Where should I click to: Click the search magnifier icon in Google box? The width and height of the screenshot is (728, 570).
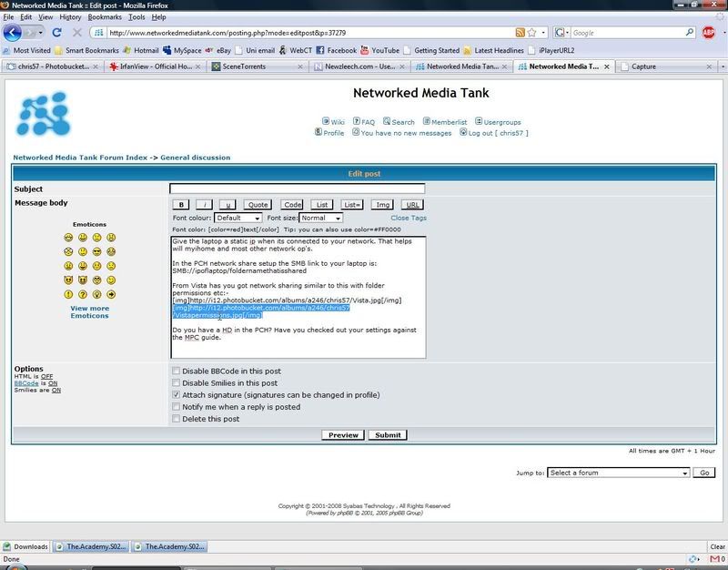pyautogui.click(x=690, y=33)
